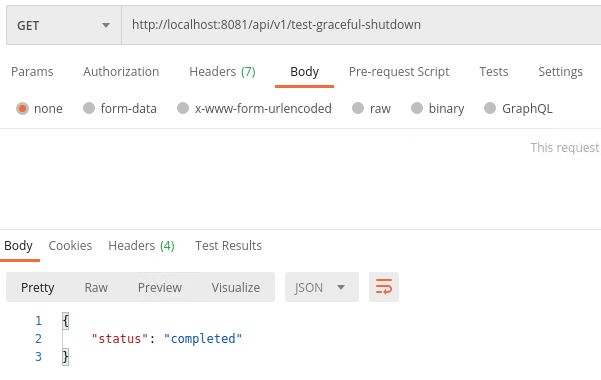Open the GET method dropdown arrow
This screenshot has height=380, width=601.
106,26
